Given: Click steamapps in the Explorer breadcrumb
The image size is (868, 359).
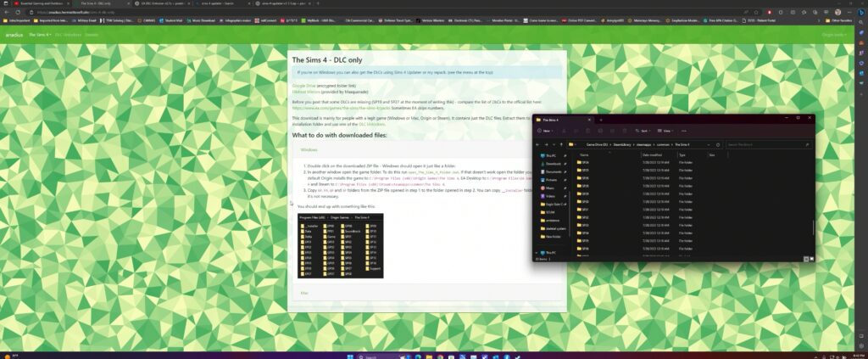Looking at the screenshot, I should pos(643,144).
